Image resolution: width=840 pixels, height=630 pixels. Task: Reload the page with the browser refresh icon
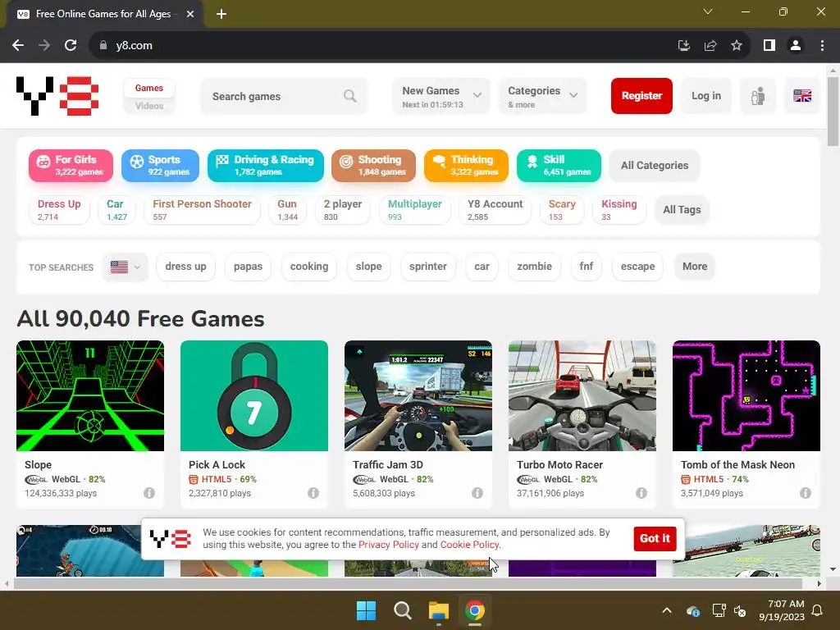(x=71, y=46)
